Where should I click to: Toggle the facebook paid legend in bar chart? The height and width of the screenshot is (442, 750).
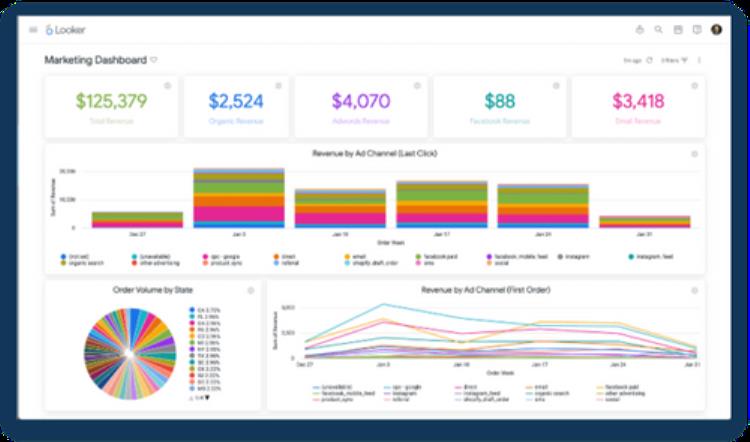[x=434, y=256]
